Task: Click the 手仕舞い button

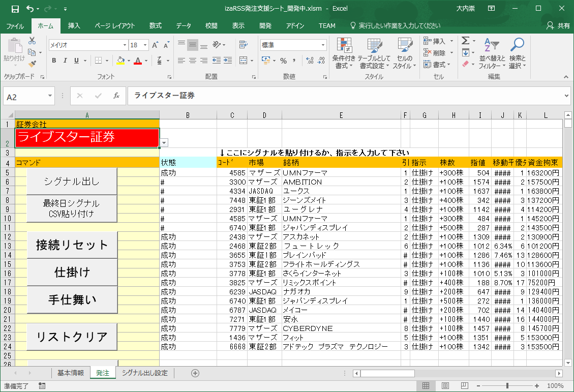Action: [x=72, y=300]
